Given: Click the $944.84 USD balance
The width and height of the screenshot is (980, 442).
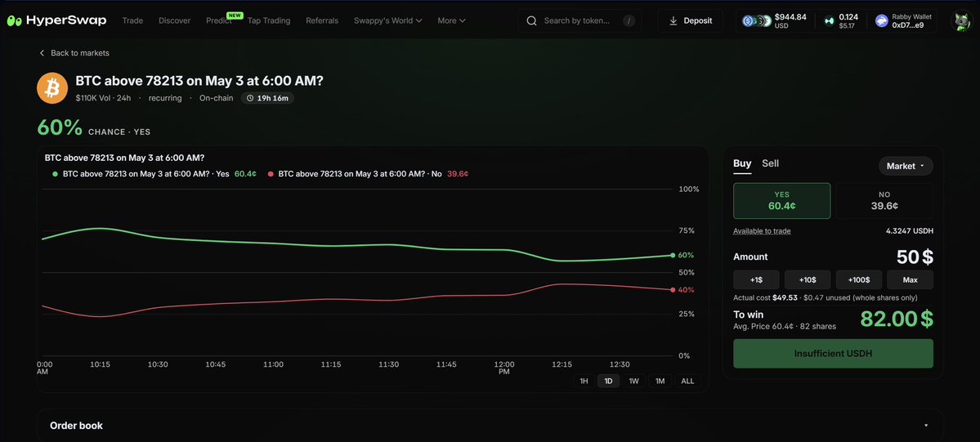Looking at the screenshot, I should [790, 20].
